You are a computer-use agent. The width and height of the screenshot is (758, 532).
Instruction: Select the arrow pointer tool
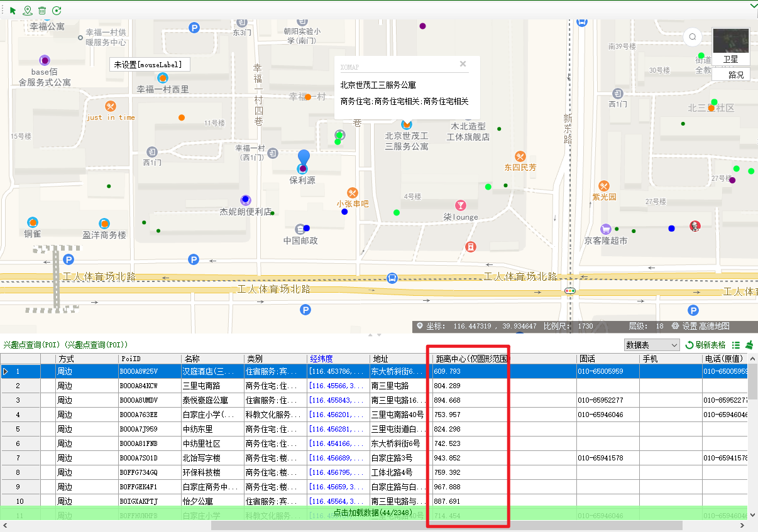click(13, 10)
